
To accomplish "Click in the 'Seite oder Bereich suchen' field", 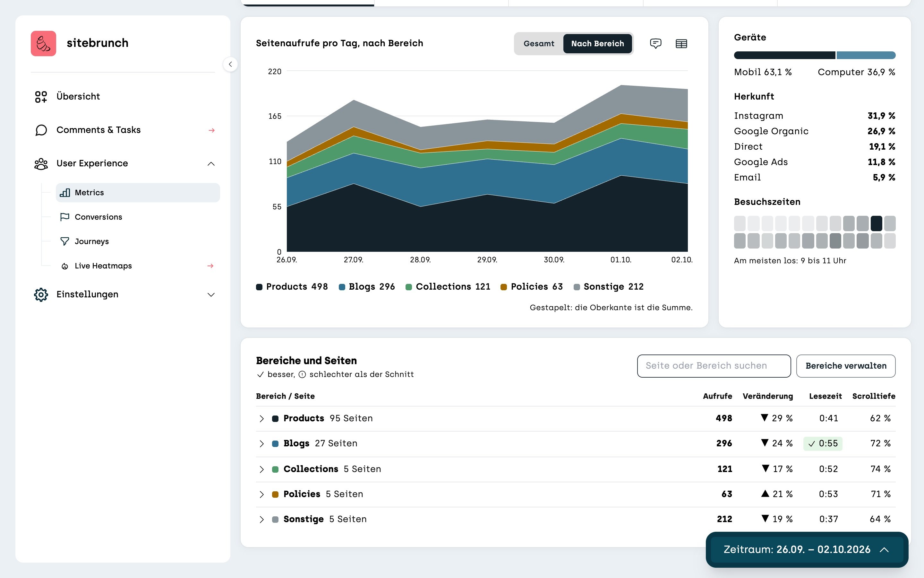I will 714,366.
